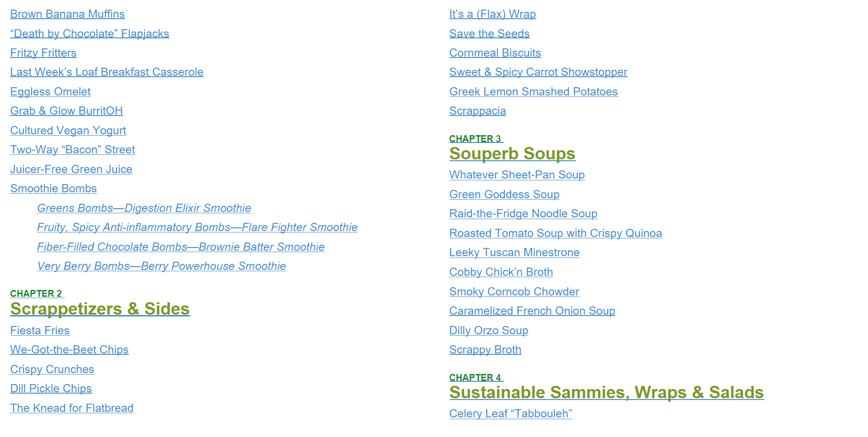Go to Caramelized French Onion Soup
868x437 pixels.
pos(532,311)
